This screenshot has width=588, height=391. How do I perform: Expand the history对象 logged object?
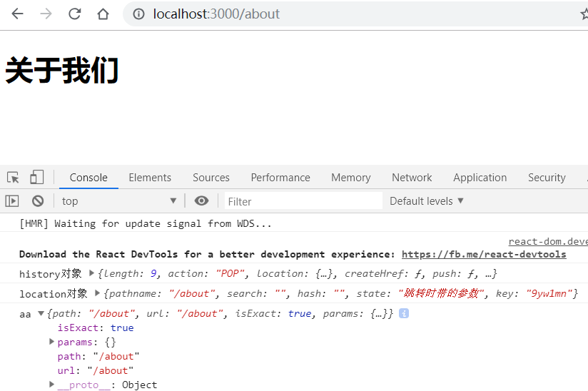pyautogui.click(x=91, y=273)
